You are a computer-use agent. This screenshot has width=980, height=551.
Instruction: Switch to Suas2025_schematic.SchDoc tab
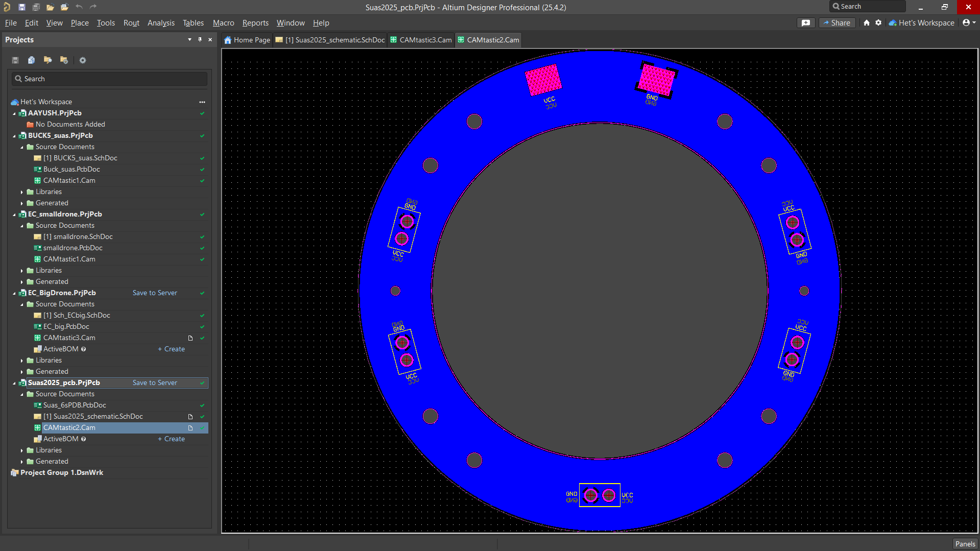coord(330,40)
